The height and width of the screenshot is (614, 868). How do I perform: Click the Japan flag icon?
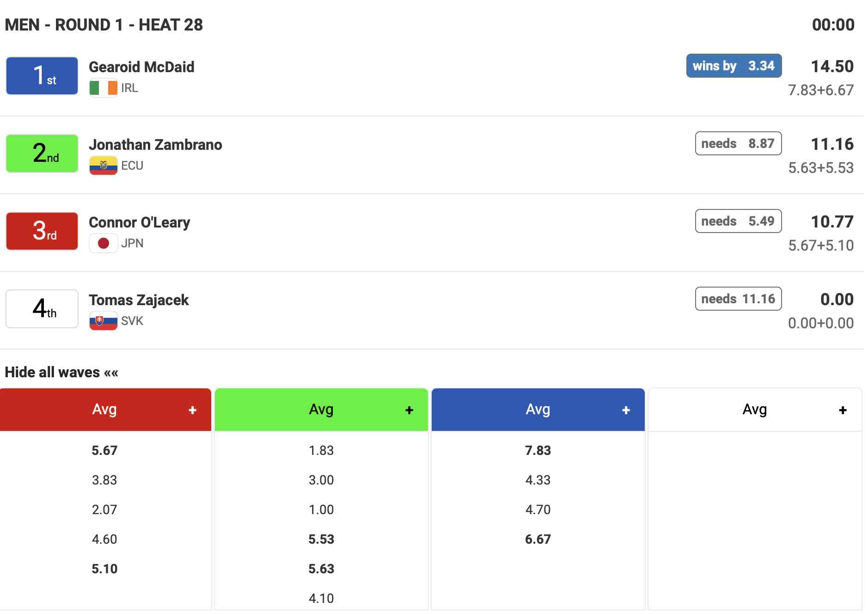[103, 243]
